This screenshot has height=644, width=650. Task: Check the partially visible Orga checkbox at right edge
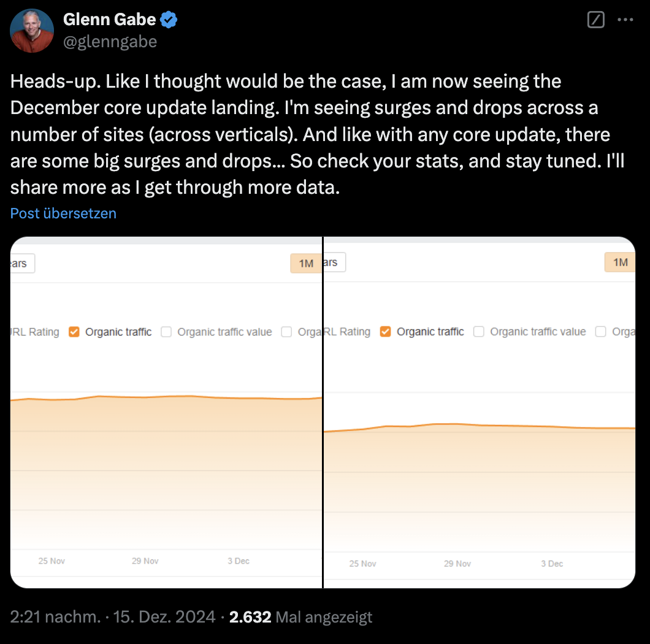[600, 331]
